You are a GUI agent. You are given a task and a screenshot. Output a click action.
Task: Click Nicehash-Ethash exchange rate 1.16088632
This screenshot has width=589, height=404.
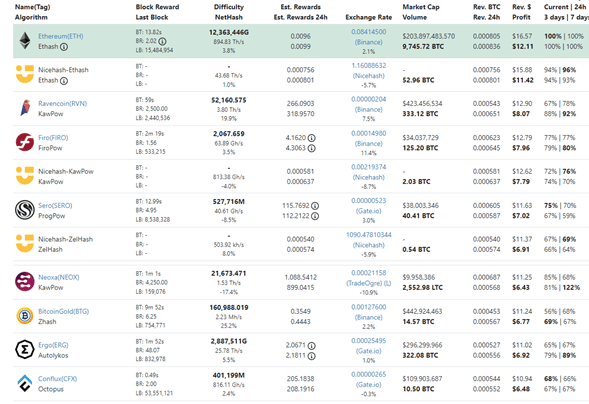click(369, 65)
